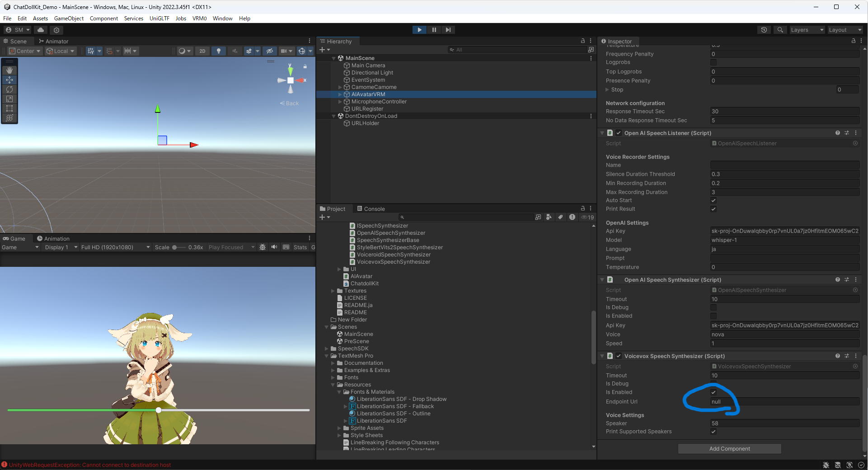Toggle scene lighting with the lightbulb icon
The image size is (868, 470).
tap(219, 51)
